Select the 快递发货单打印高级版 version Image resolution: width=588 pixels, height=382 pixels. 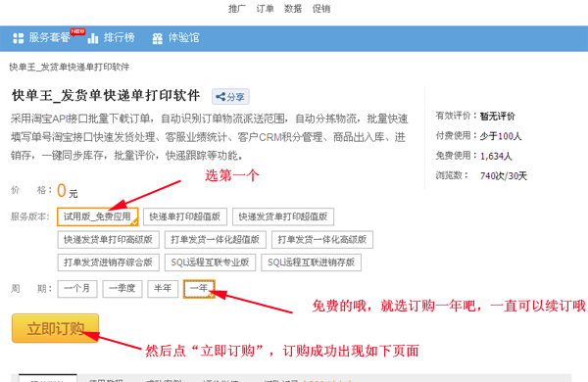click(x=108, y=240)
